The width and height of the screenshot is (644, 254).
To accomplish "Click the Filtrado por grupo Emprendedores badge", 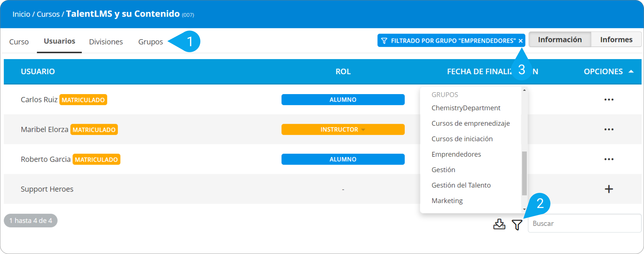I will (x=451, y=41).
